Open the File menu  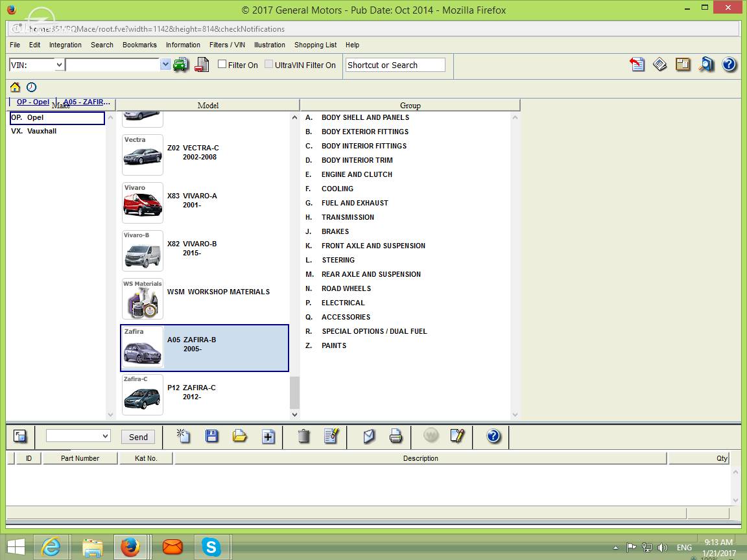coord(15,45)
